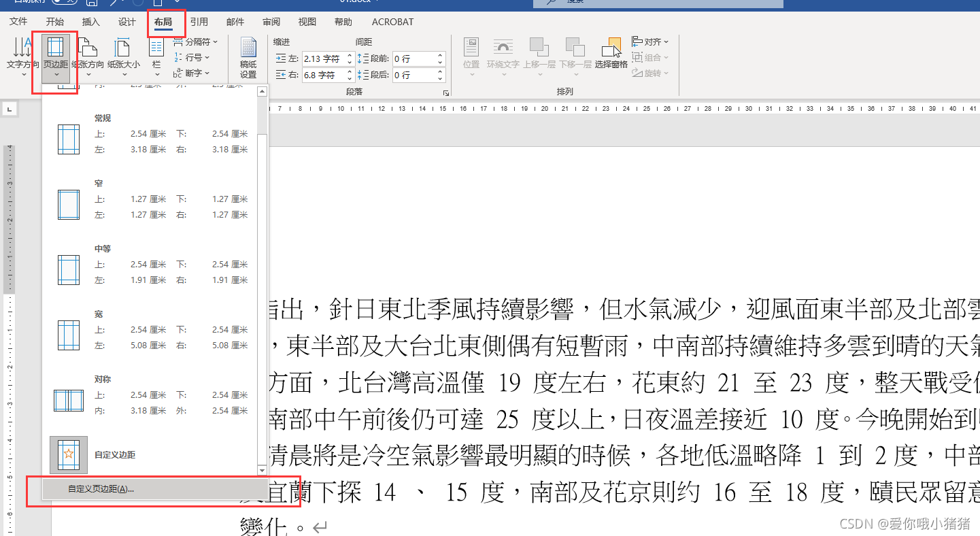The image size is (980, 536).
Task: Increase the left indent with up arrow
Action: pos(350,56)
